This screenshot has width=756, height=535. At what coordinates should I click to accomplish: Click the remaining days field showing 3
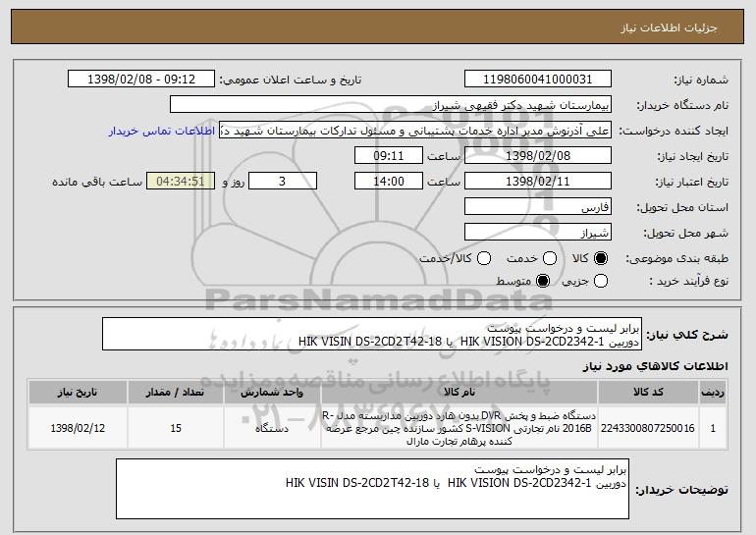click(x=283, y=182)
